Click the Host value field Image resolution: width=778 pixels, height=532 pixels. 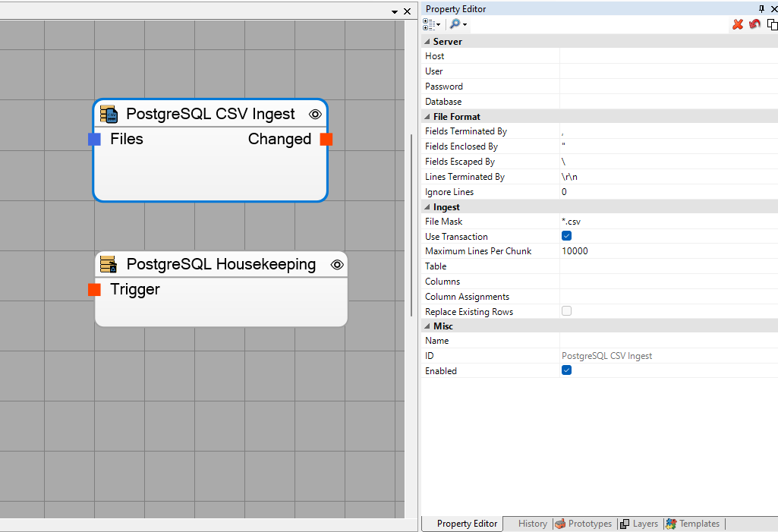669,56
